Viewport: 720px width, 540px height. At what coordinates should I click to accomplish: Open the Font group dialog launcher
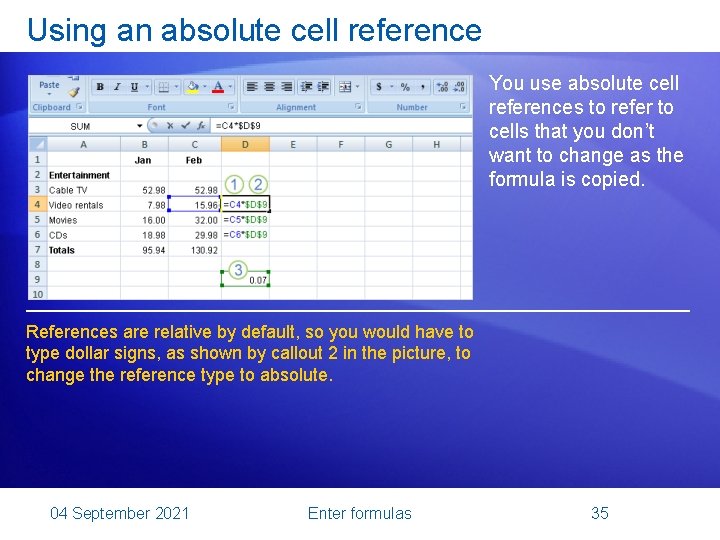pyautogui.click(x=231, y=107)
